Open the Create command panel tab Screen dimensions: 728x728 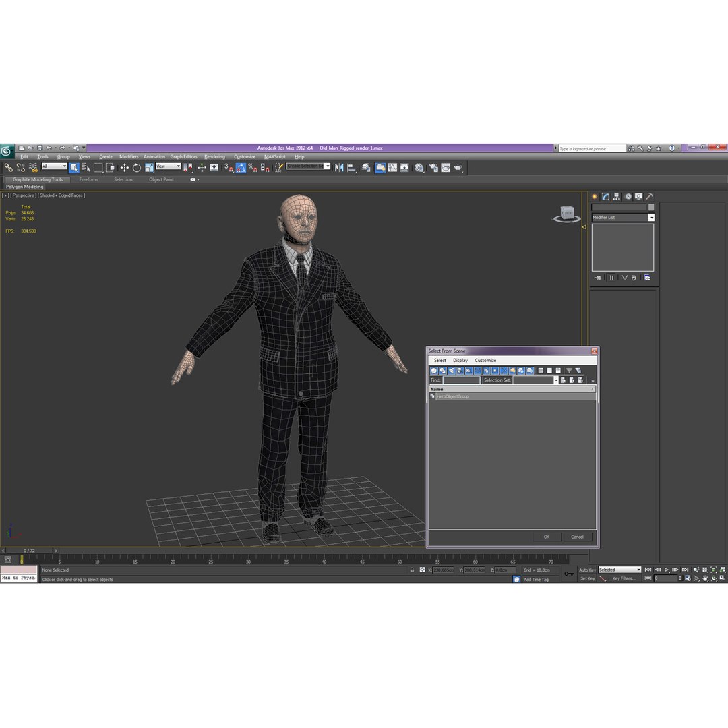point(595,196)
